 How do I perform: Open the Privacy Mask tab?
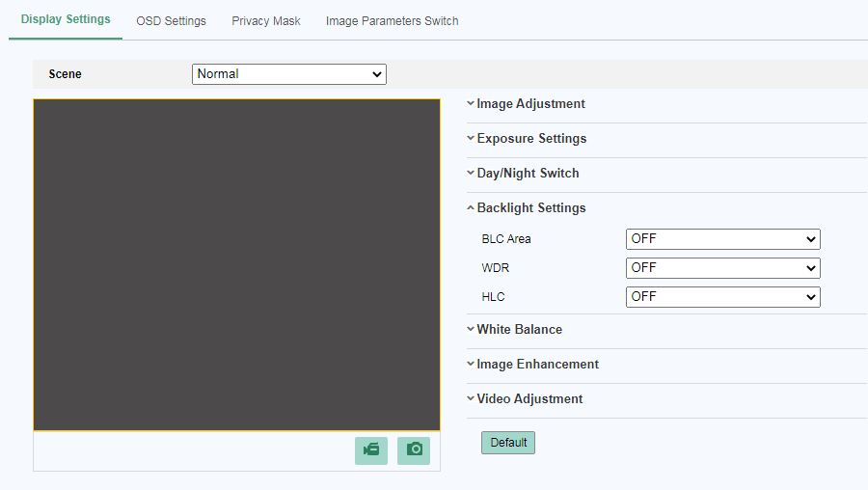click(266, 20)
